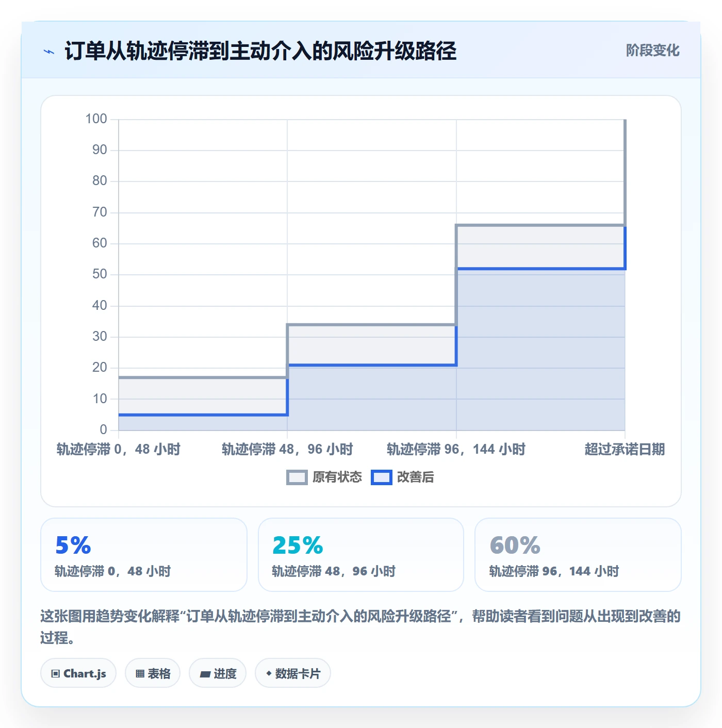The image size is (722, 728).
Task: Click x-axis label 超过承诺日期
Action: (x=625, y=450)
